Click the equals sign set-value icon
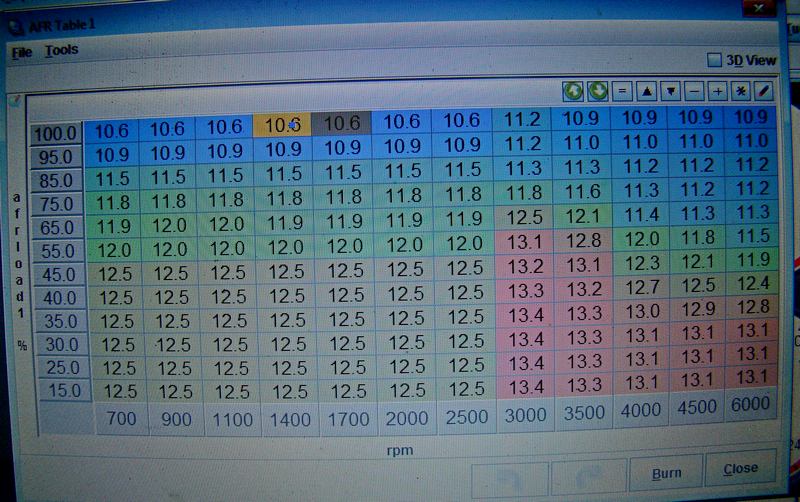The height and width of the screenshot is (502, 800). [622, 91]
